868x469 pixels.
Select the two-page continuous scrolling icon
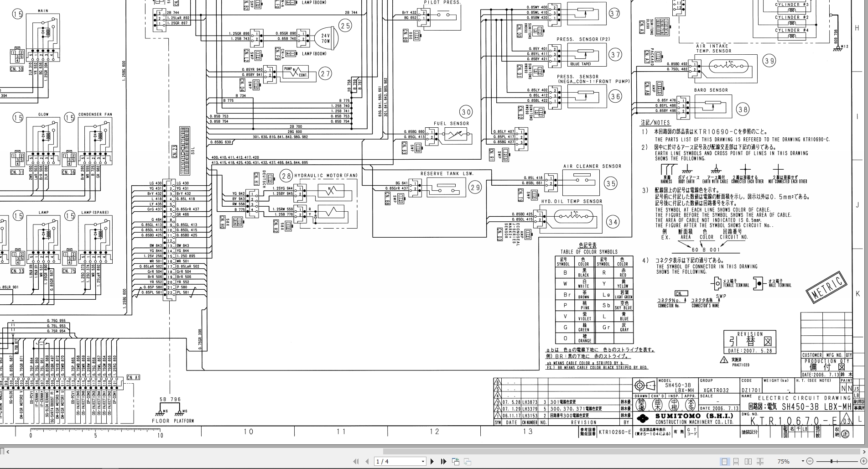click(x=760, y=461)
